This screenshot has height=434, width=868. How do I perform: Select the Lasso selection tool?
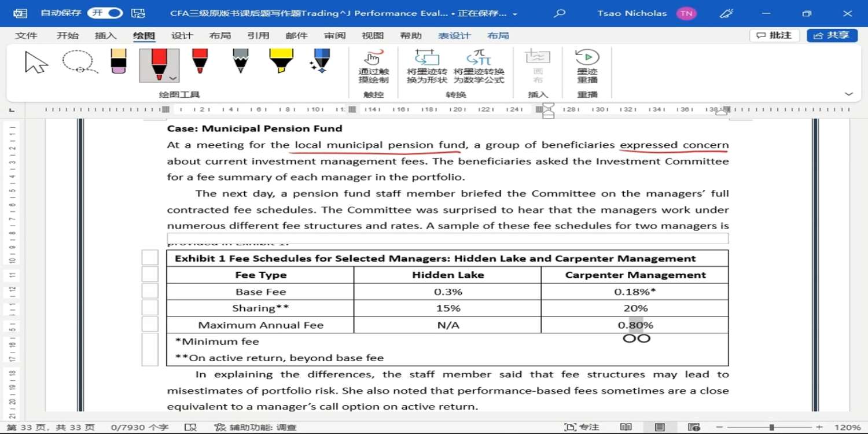79,62
